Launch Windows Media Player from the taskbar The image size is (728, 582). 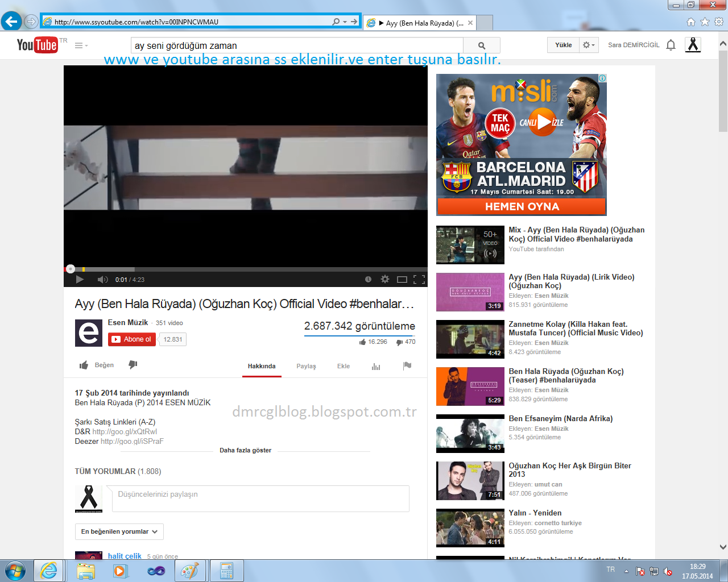click(120, 571)
